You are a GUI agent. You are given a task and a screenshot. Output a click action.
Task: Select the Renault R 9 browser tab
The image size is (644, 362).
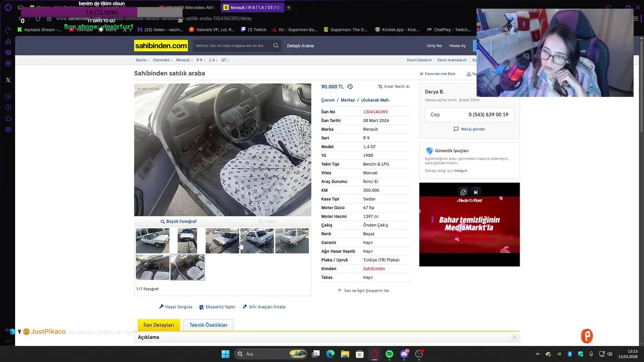tap(253, 8)
